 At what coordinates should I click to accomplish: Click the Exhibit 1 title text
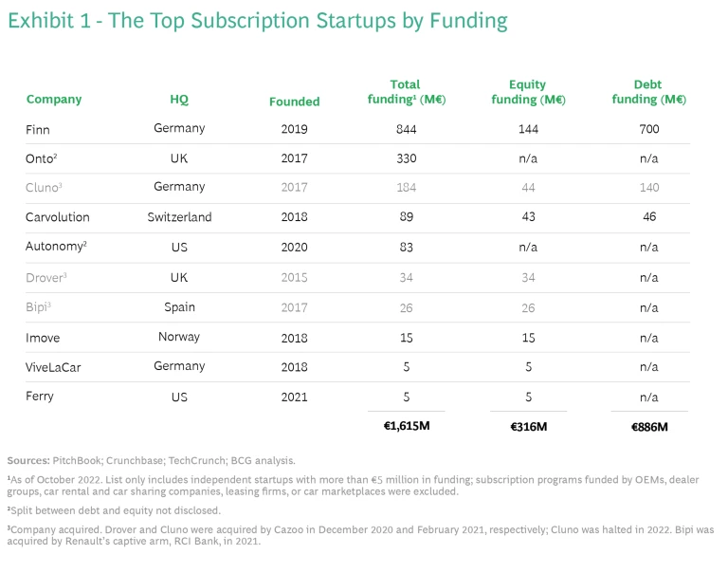click(x=258, y=20)
